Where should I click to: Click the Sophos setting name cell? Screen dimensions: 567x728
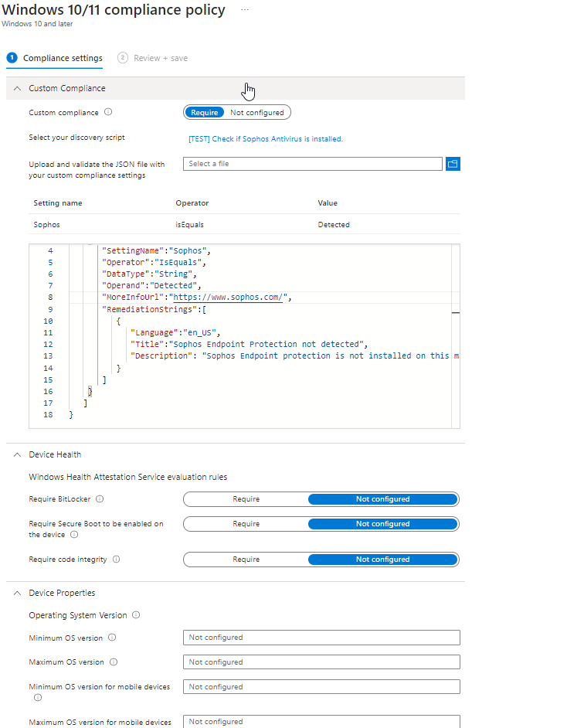[47, 225]
